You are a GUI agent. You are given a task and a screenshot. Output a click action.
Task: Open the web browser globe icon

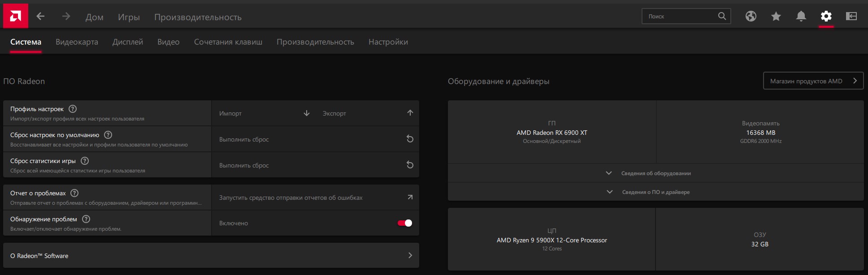751,17
